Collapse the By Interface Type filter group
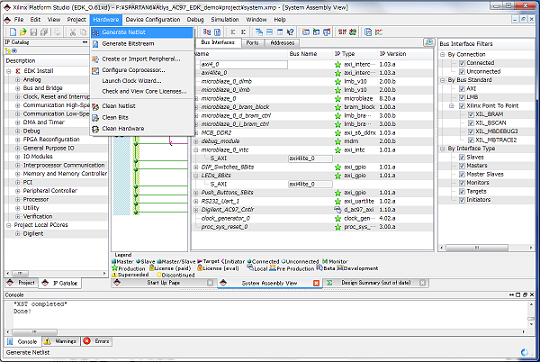Image resolution: width=540 pixels, height=362 pixels. point(443,148)
